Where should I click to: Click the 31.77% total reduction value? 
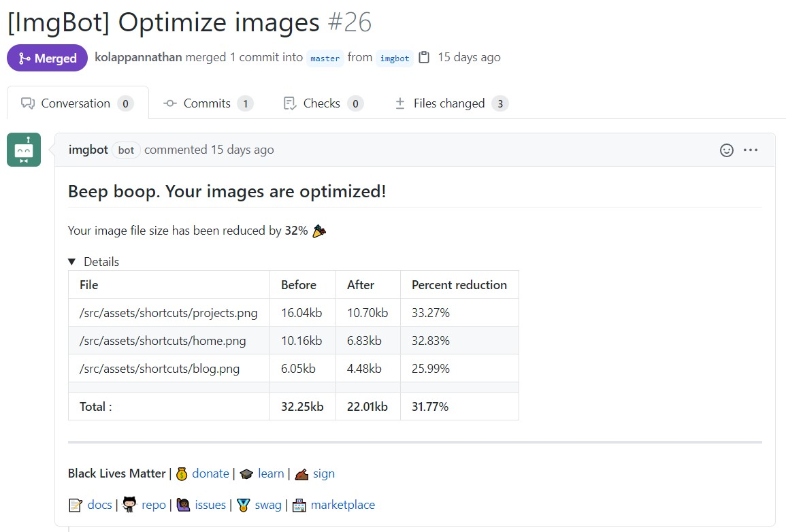tap(430, 406)
